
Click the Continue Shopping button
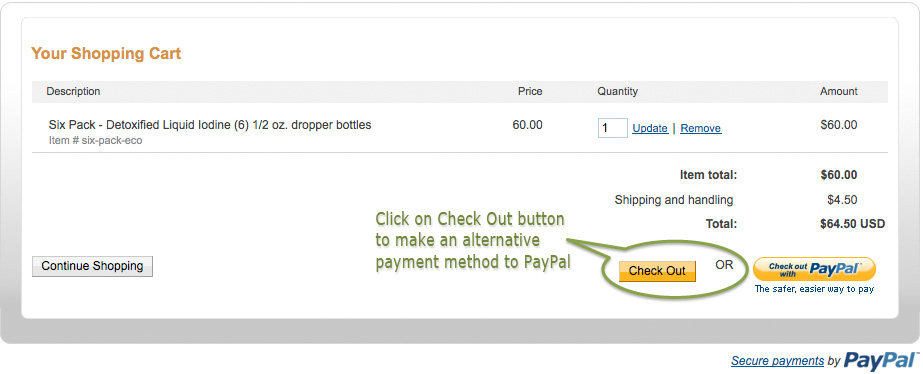point(92,266)
